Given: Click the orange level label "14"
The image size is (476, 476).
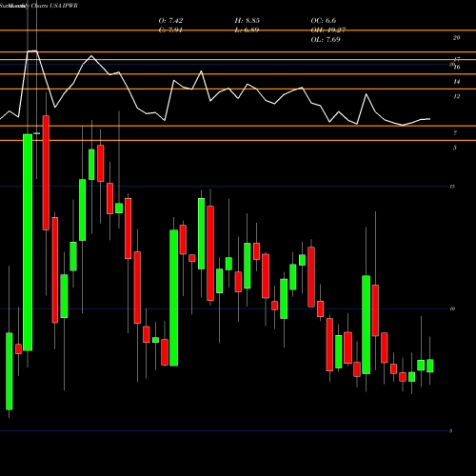Looking at the screenshot, I should click(x=457, y=82).
